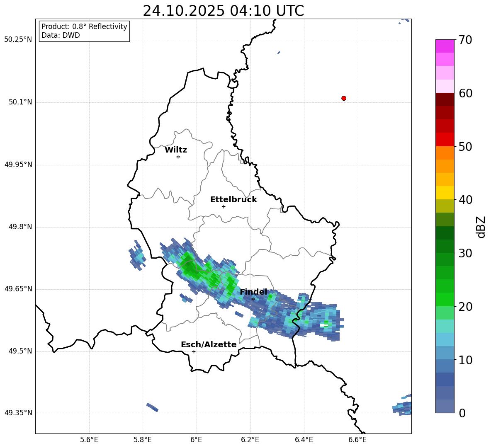Click the Findel cross marker

point(253,299)
